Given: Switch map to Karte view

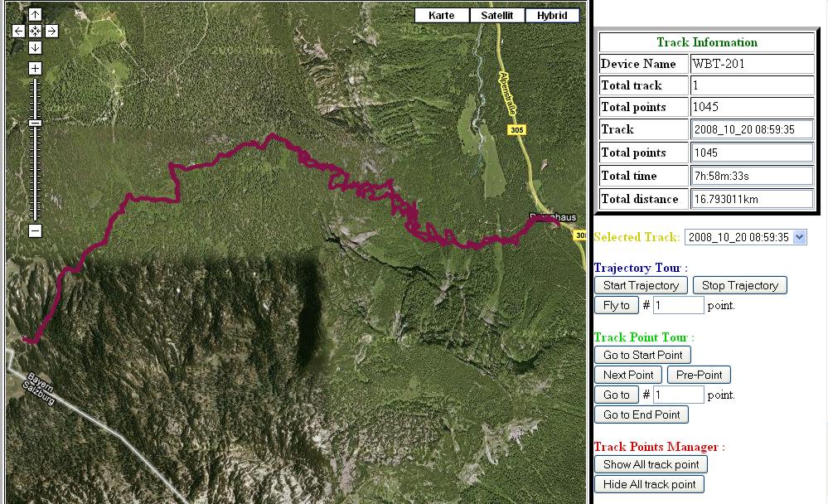Looking at the screenshot, I should (x=441, y=16).
